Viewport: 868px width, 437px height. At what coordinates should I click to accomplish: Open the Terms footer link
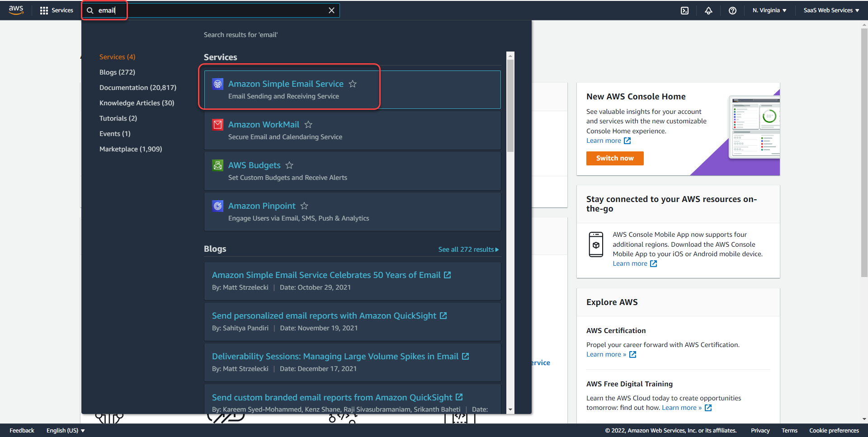click(x=789, y=431)
